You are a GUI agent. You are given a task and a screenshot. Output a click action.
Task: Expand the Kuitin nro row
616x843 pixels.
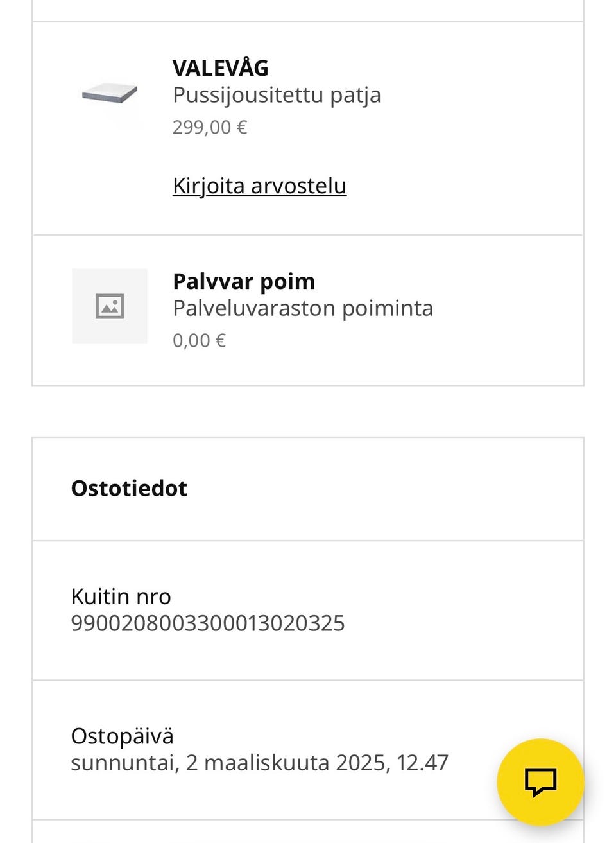(308, 609)
